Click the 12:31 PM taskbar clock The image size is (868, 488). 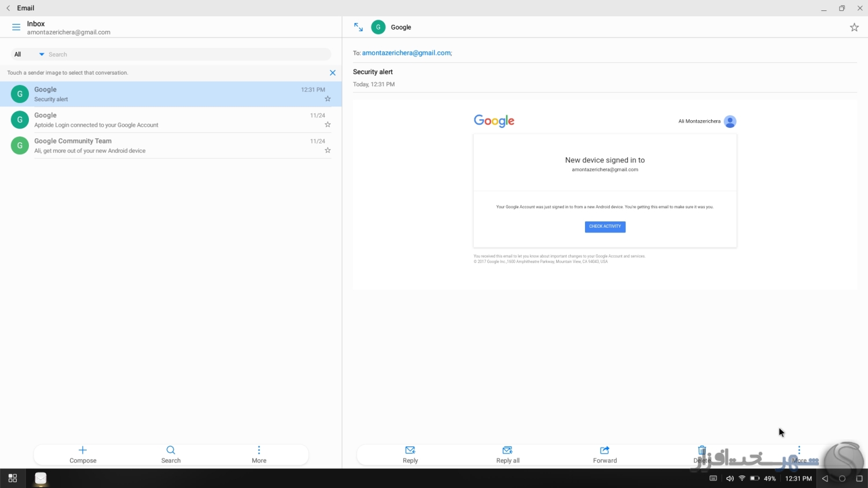click(x=799, y=478)
